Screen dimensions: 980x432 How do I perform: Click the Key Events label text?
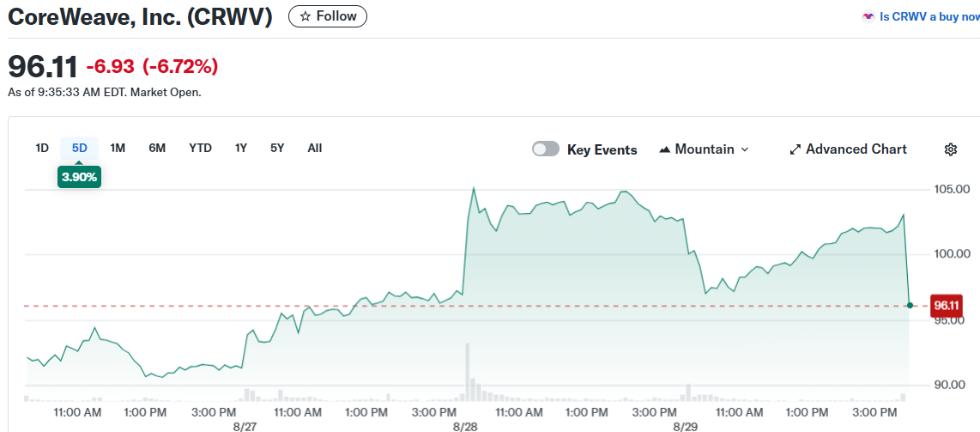(x=602, y=150)
